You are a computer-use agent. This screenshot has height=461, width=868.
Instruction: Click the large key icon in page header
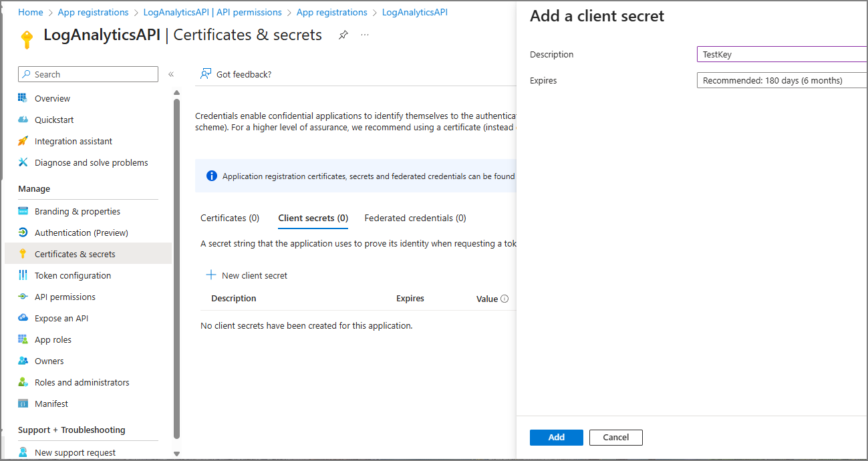(x=27, y=39)
